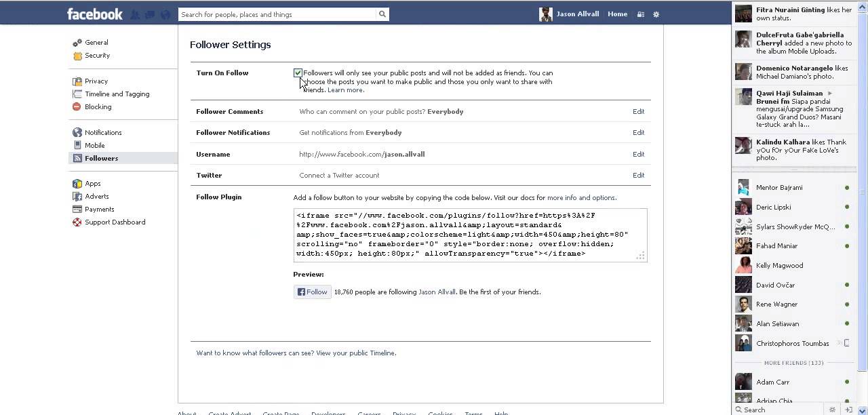Click into the iframe code text box

coord(470,235)
